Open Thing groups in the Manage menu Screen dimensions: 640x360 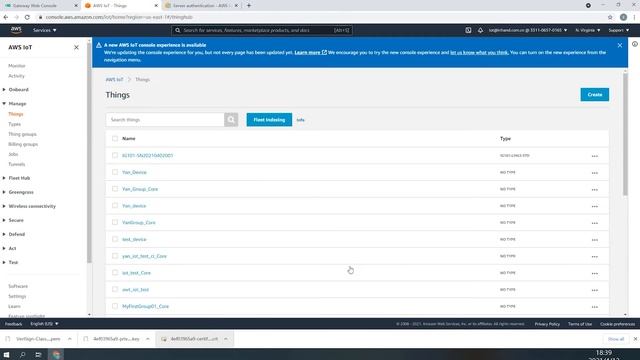[x=22, y=134]
